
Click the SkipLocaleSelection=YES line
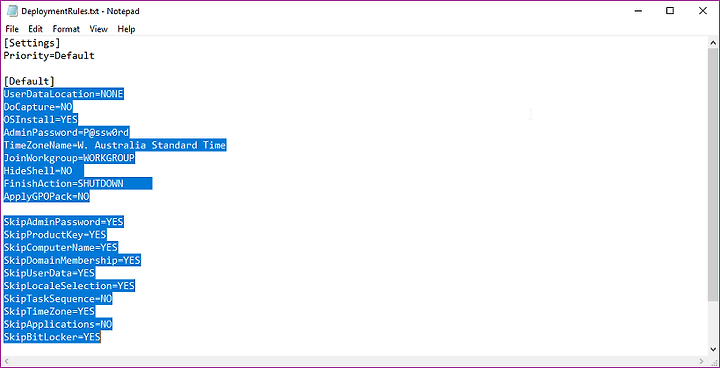coord(69,286)
